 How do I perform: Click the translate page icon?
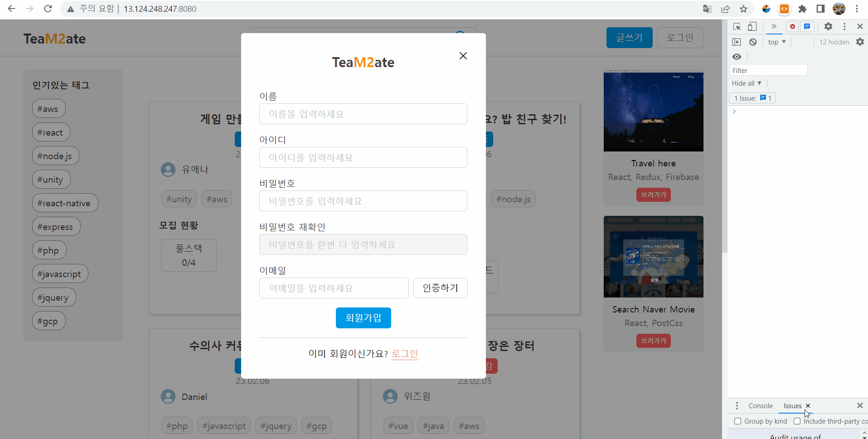707,9
